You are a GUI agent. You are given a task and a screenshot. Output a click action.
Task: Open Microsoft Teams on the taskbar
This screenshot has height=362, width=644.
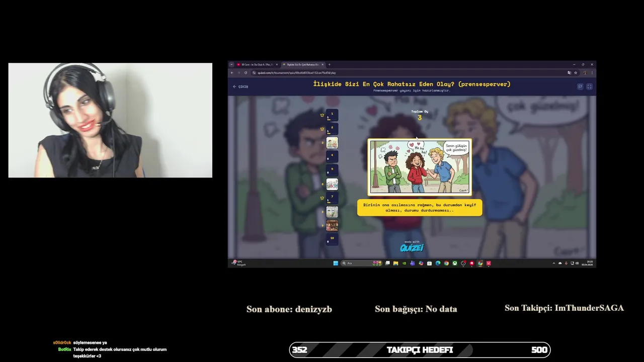click(413, 263)
